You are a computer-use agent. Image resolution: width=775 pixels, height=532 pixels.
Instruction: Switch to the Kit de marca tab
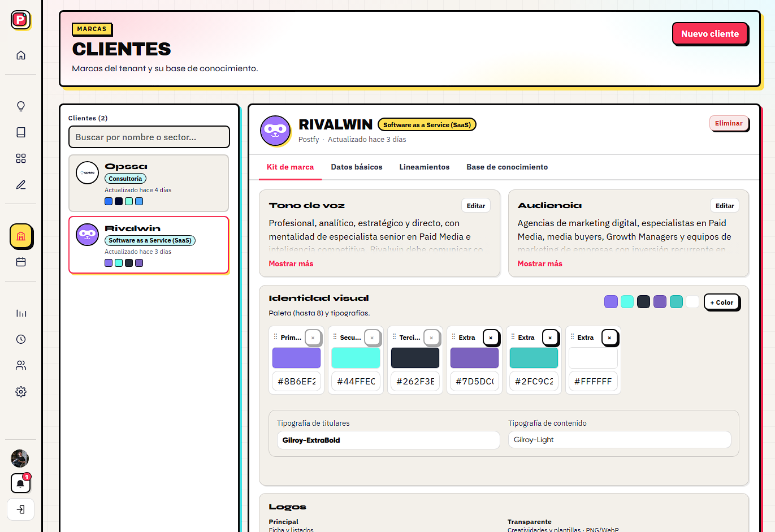pos(290,167)
